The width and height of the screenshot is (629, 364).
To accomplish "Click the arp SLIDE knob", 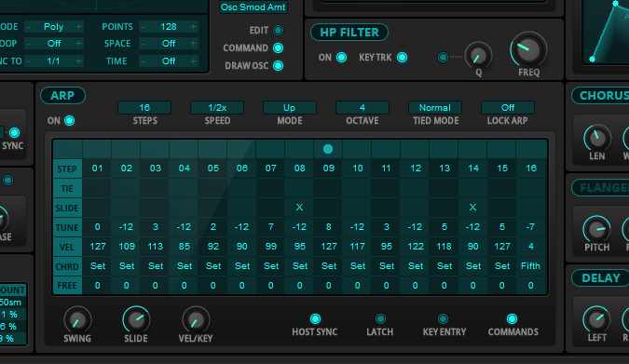I will coord(136,320).
